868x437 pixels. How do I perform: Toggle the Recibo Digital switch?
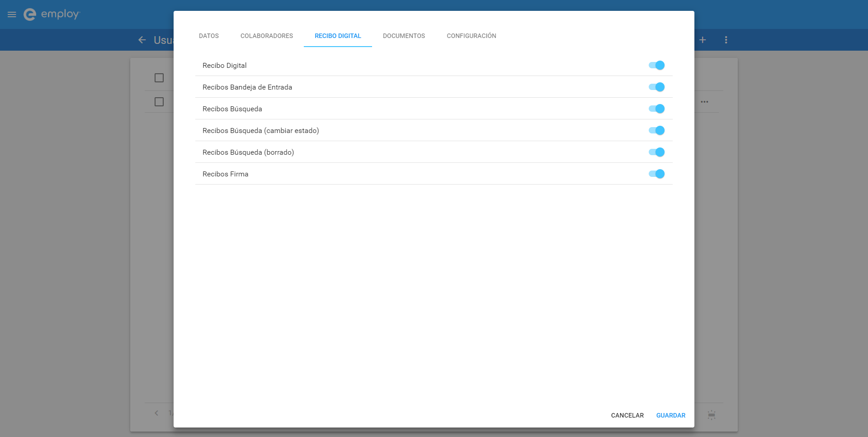656,65
